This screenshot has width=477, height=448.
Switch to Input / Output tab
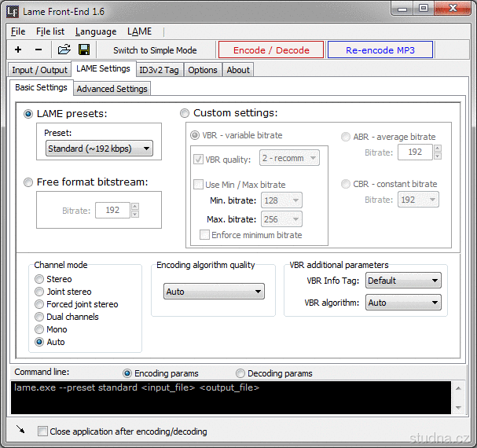click(x=39, y=70)
